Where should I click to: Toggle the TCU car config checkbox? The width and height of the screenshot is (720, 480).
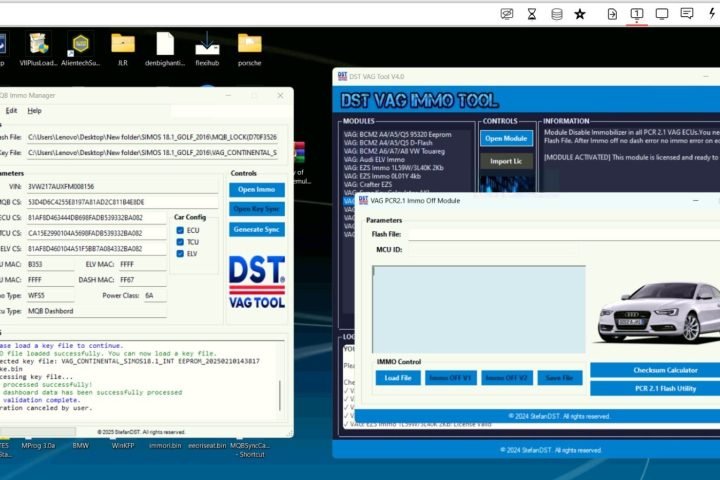click(x=180, y=241)
